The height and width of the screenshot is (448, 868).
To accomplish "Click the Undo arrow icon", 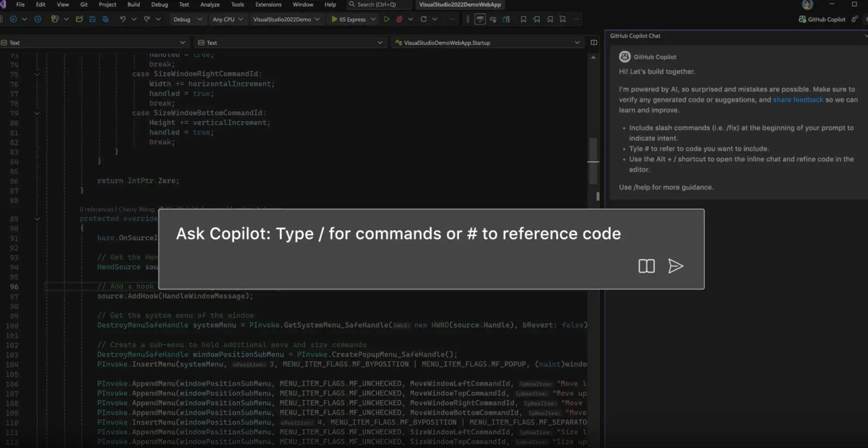I will tap(122, 19).
